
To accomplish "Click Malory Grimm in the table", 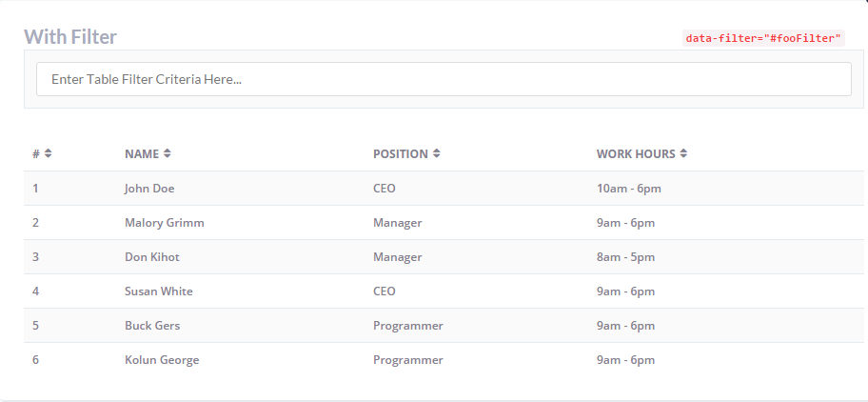I will [164, 223].
